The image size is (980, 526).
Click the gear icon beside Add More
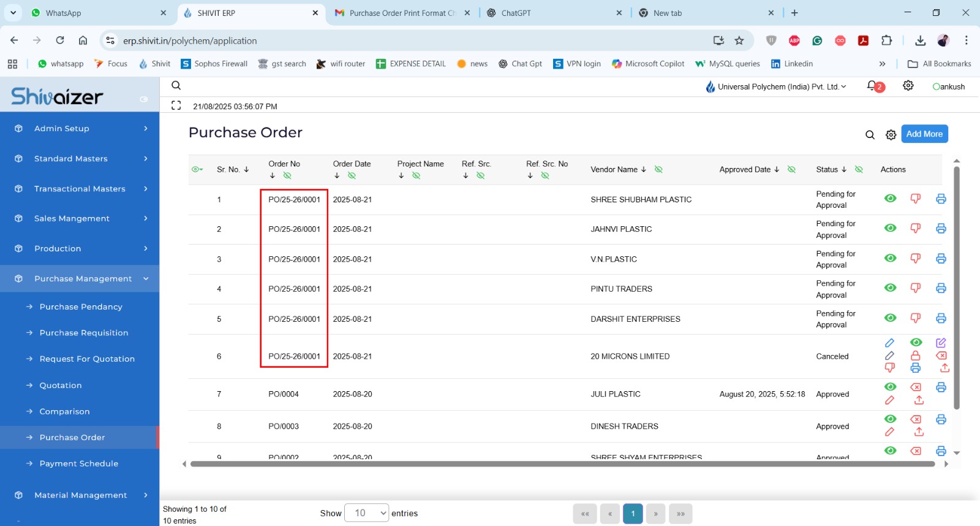891,135
